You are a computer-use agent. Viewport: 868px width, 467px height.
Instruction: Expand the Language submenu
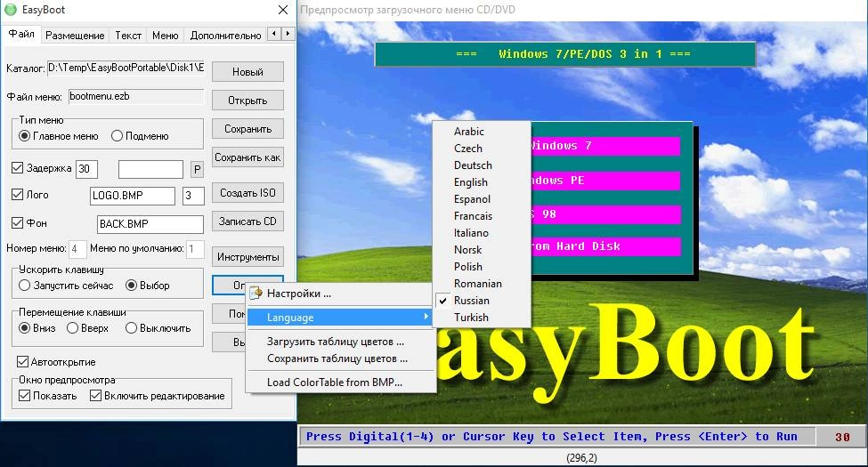[x=339, y=317]
